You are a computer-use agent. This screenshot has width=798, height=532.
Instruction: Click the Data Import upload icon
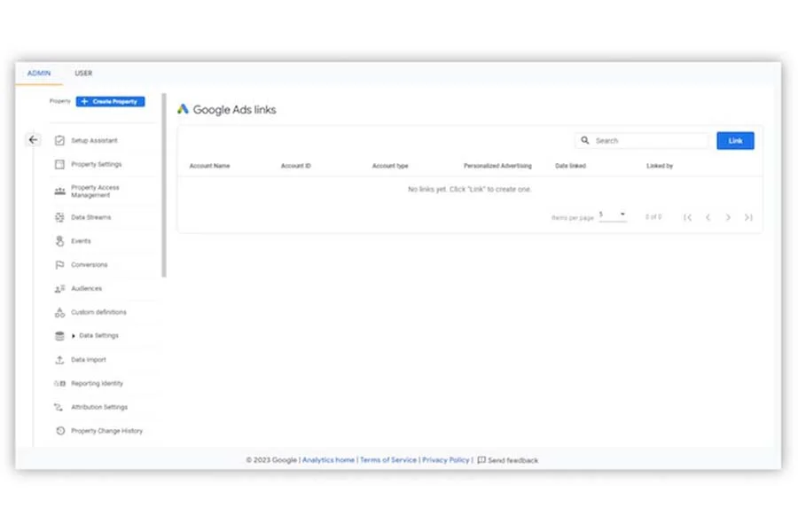[59, 360]
